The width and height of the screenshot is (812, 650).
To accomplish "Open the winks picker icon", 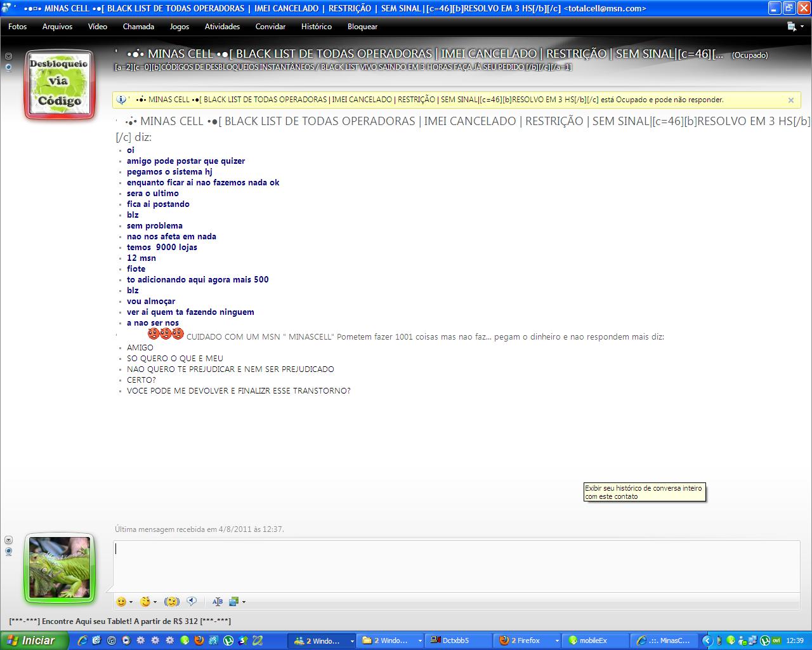I will [145, 602].
